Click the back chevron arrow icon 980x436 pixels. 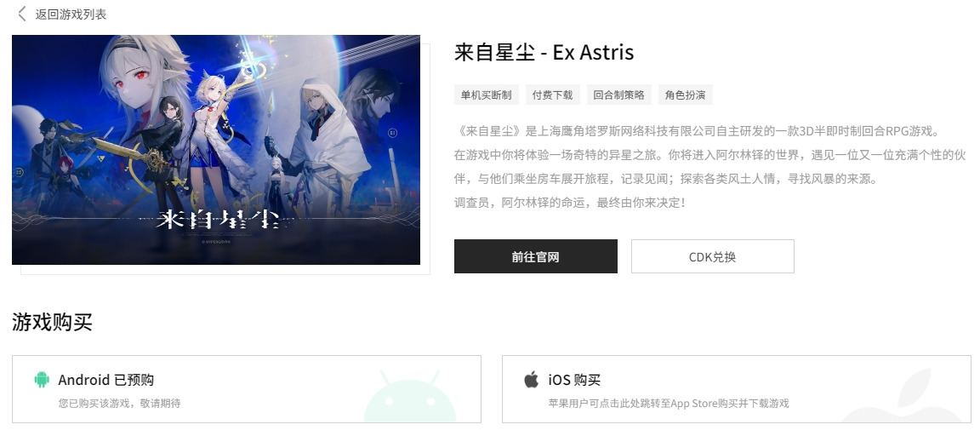tap(22, 14)
